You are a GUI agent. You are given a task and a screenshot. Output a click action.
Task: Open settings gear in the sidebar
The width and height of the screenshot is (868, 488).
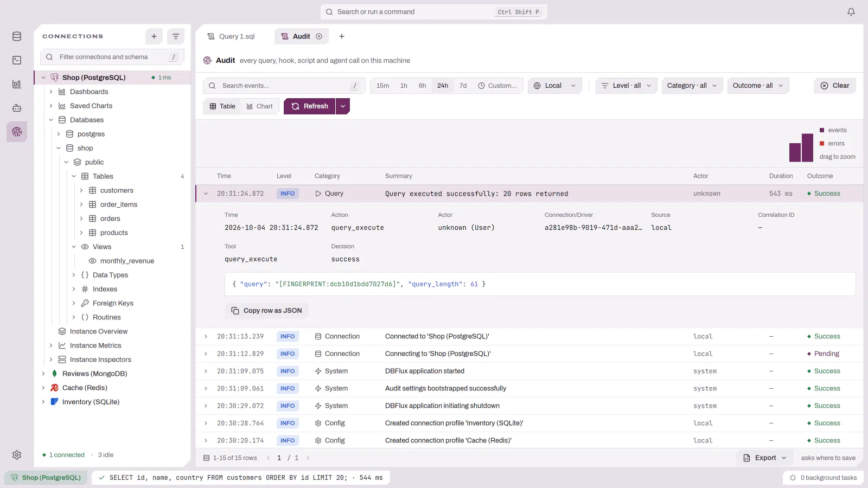point(17,455)
